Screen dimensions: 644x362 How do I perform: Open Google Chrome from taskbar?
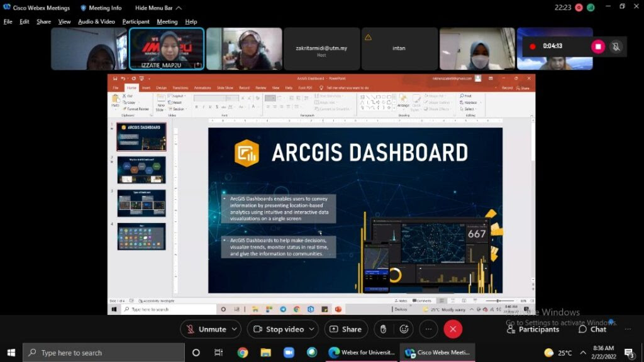[x=242, y=353]
